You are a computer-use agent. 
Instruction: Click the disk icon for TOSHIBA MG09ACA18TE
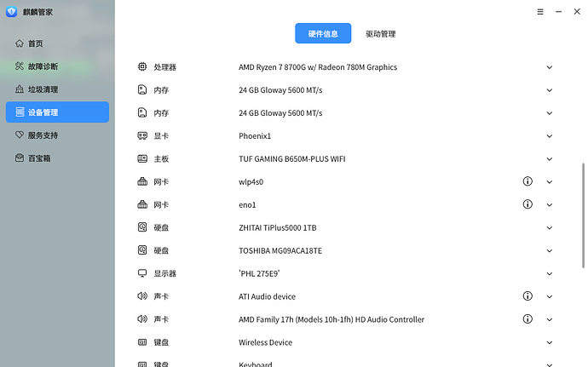tap(142, 250)
